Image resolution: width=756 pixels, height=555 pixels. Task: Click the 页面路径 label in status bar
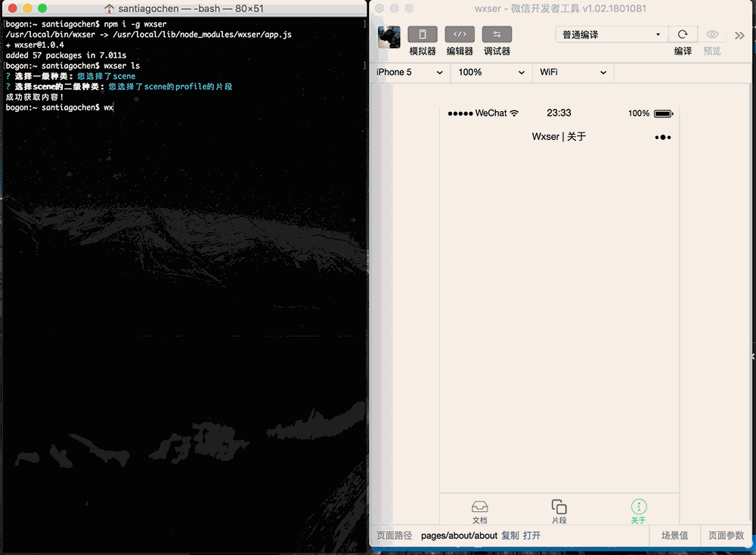[395, 535]
